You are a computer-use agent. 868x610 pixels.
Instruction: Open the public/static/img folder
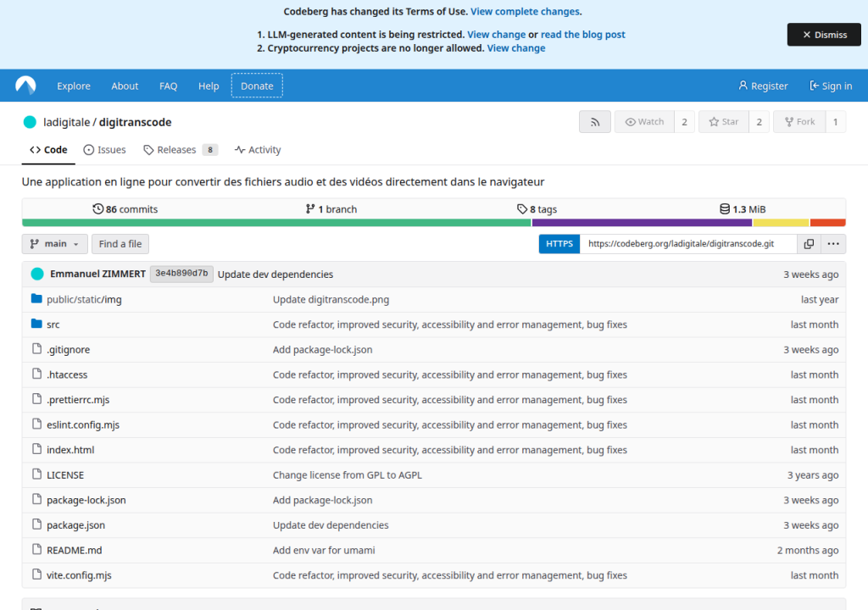pyautogui.click(x=84, y=299)
